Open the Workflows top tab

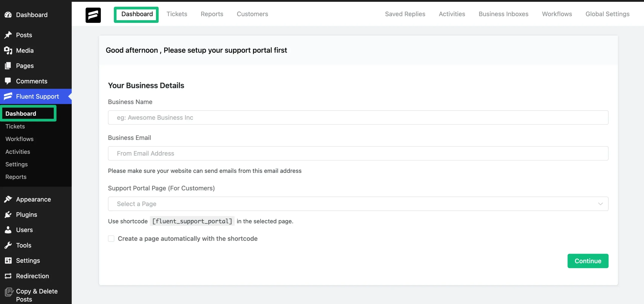click(x=557, y=14)
